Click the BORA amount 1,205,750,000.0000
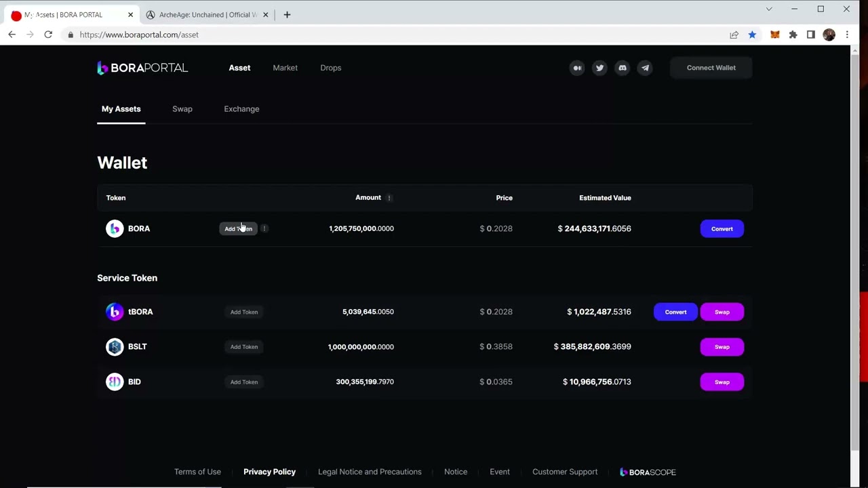The height and width of the screenshot is (488, 868). (x=361, y=228)
